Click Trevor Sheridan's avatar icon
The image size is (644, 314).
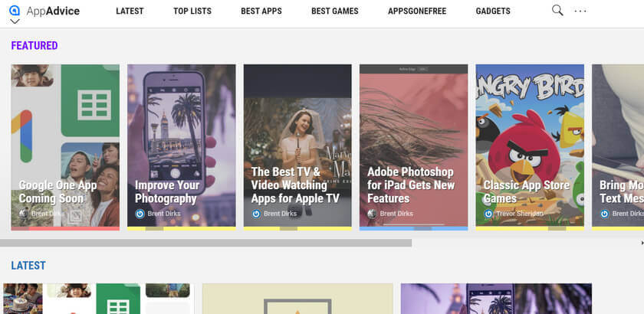488,214
